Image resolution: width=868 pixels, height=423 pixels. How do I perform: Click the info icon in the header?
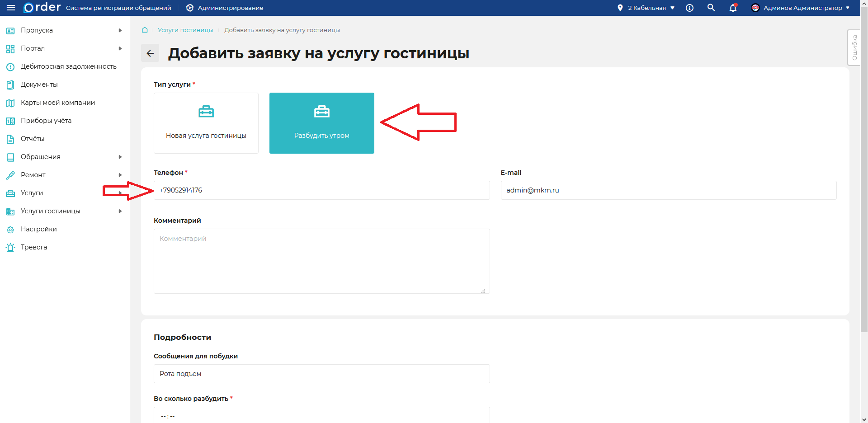689,8
